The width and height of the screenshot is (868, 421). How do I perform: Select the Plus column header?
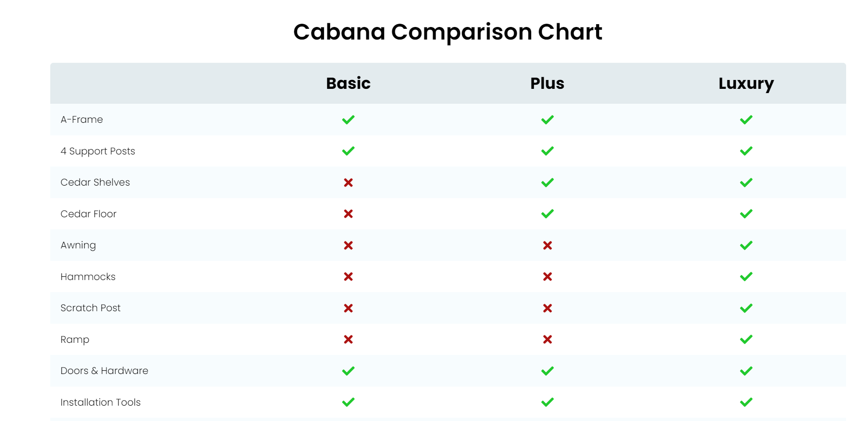click(x=547, y=83)
